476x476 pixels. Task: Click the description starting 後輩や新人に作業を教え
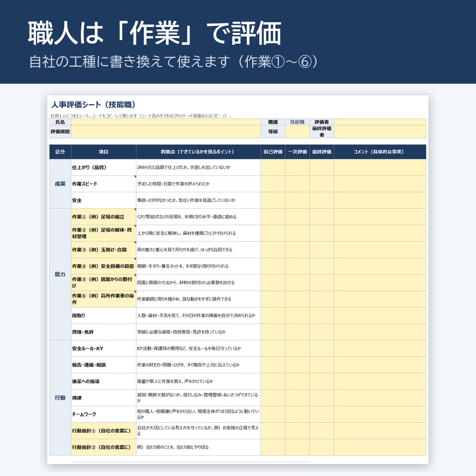click(x=198, y=381)
